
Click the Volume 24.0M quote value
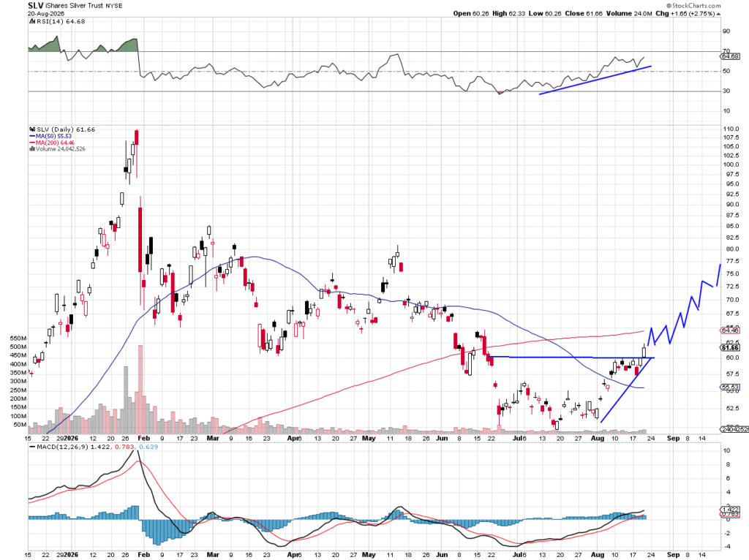pyautogui.click(x=629, y=13)
